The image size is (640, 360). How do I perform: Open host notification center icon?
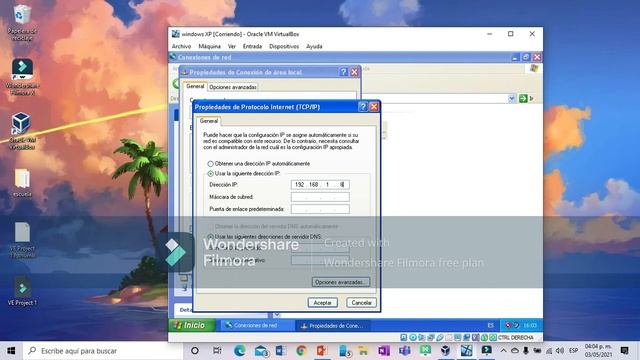pyautogui.click(x=624, y=351)
